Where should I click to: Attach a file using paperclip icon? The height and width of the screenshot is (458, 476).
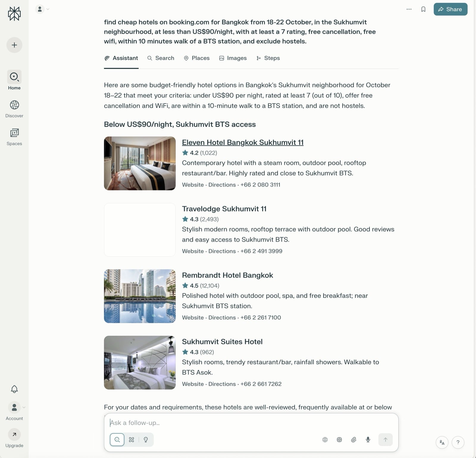coord(353,440)
